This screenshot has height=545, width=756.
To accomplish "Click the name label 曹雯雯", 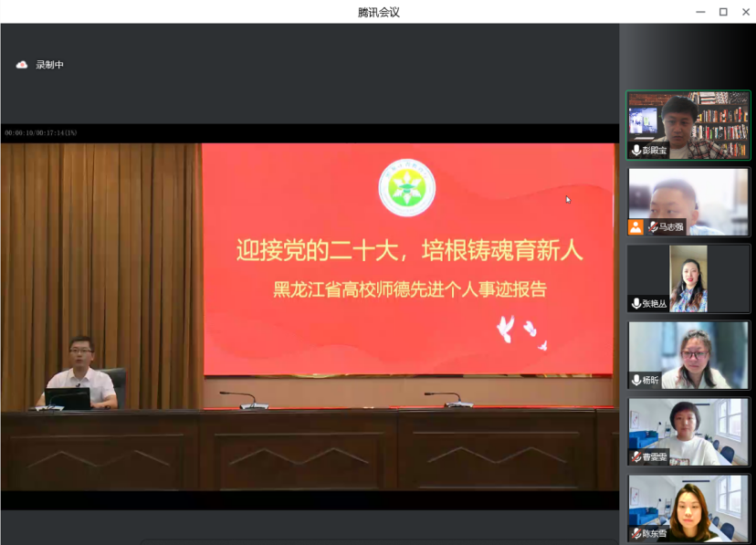I will point(655,456).
